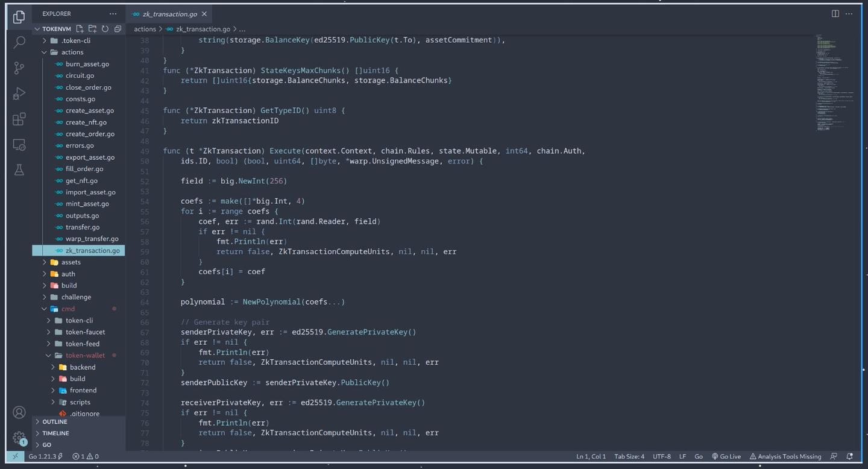Change UTF-8 file encoding

point(661,456)
